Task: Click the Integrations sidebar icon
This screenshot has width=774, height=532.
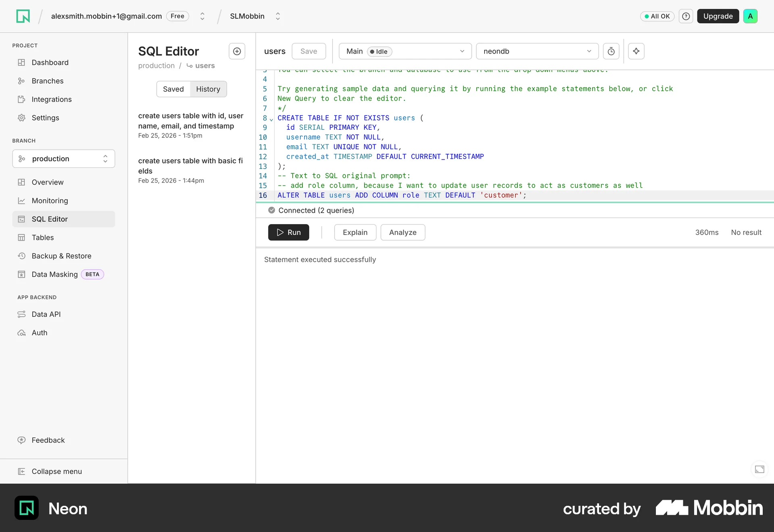Action: 21,99
